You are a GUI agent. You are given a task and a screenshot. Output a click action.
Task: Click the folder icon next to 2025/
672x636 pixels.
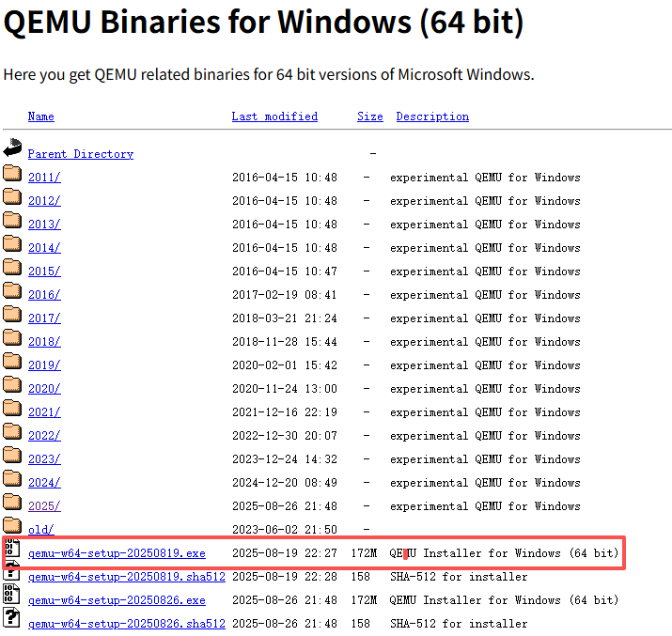tap(12, 502)
